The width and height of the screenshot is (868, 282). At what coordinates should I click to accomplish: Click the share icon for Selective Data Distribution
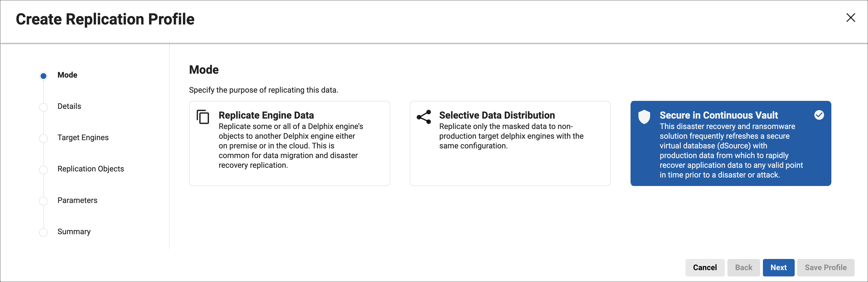pyautogui.click(x=424, y=117)
